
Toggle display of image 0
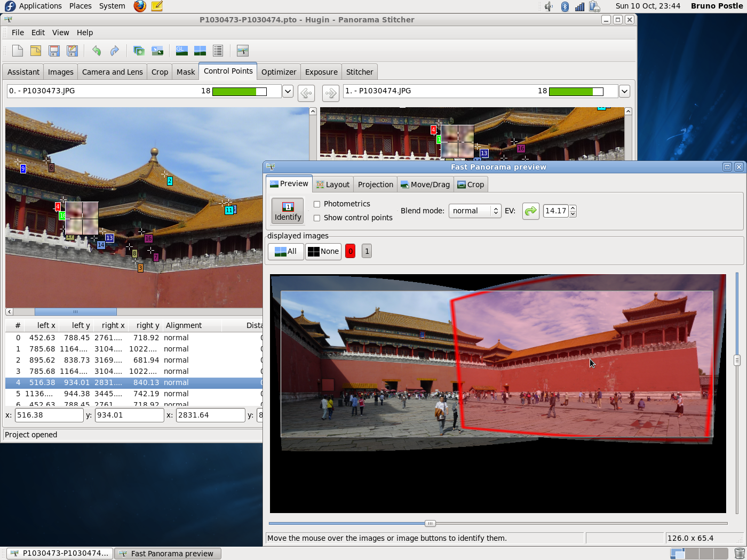click(350, 251)
